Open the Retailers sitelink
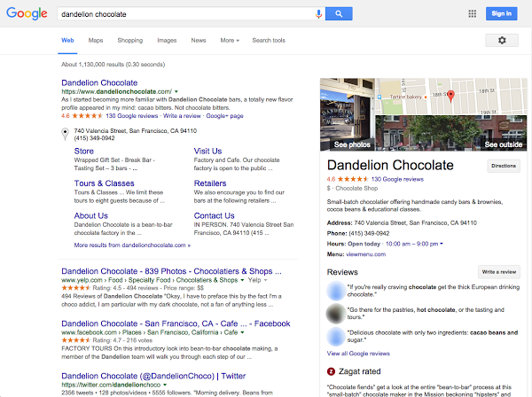The image size is (532, 397). click(210, 183)
